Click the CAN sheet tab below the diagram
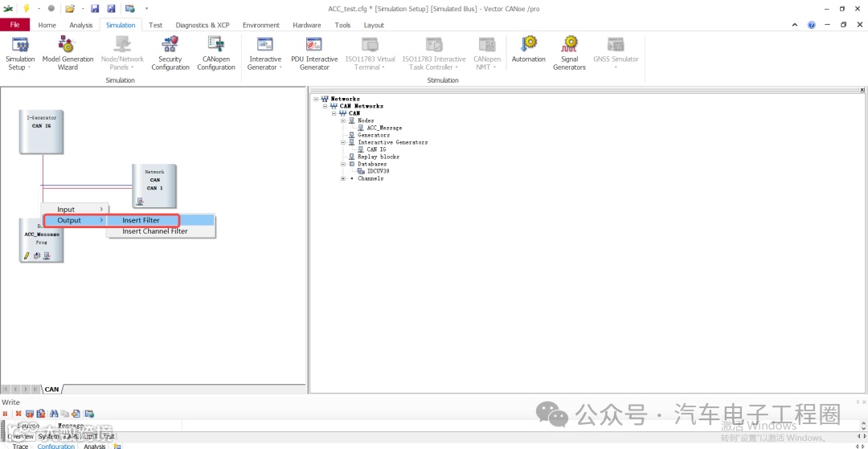This screenshot has height=449, width=868. coord(51,390)
